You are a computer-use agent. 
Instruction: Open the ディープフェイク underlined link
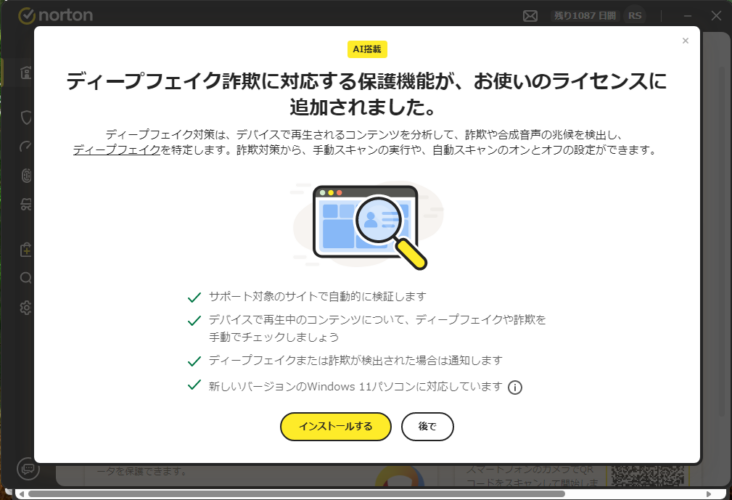click(117, 150)
